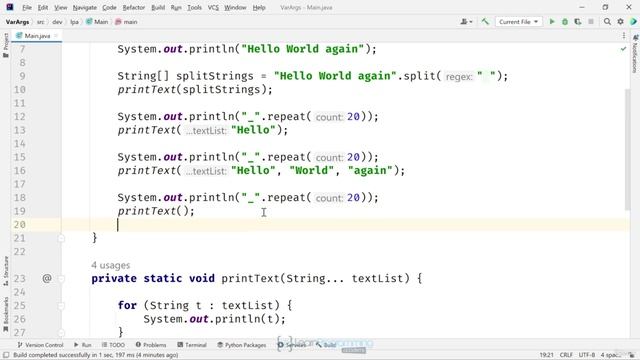Click line number 20 in the gutter
Image resolution: width=640 pixels, height=360 pixels.
[x=20, y=224]
